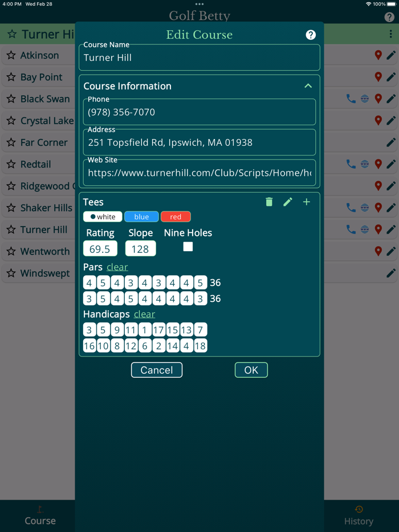Open Redtail website globe icon
399x532 pixels.
(x=365, y=164)
